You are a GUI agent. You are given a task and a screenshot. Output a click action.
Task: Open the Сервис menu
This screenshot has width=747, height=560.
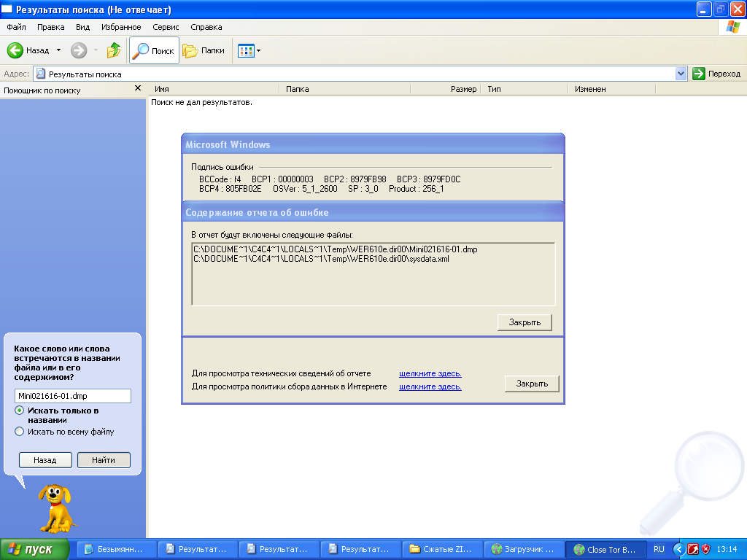tap(166, 27)
